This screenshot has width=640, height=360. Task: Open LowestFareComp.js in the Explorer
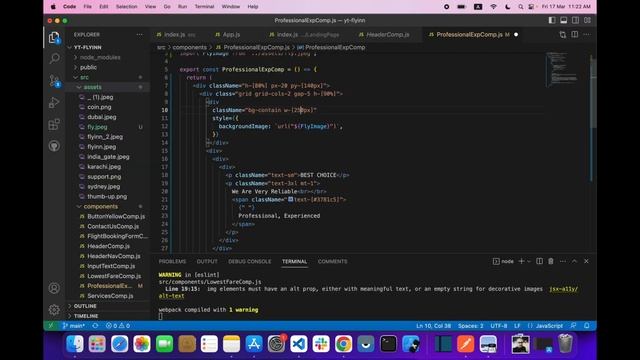coord(114,276)
